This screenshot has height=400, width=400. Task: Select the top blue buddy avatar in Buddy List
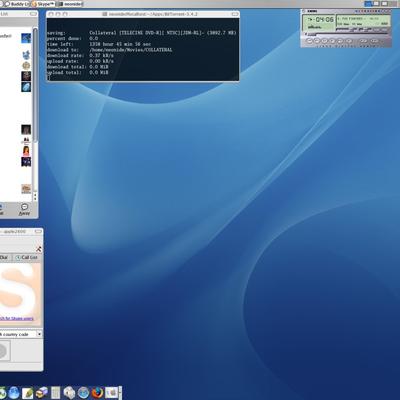(x=26, y=38)
